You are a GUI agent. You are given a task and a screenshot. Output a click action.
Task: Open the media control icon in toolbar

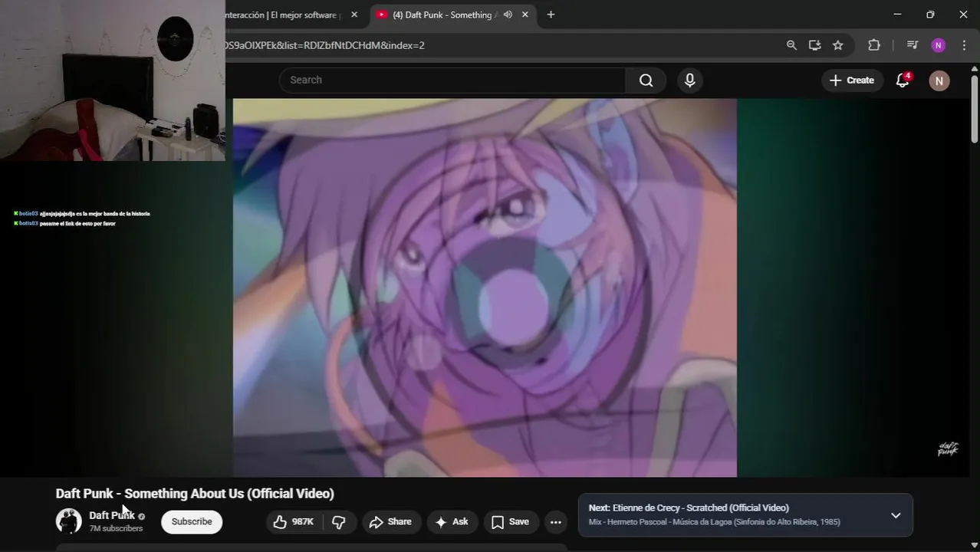tap(912, 45)
